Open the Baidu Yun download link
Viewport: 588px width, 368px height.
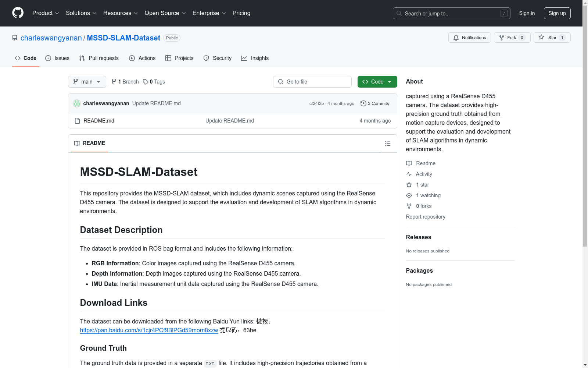coord(149,330)
